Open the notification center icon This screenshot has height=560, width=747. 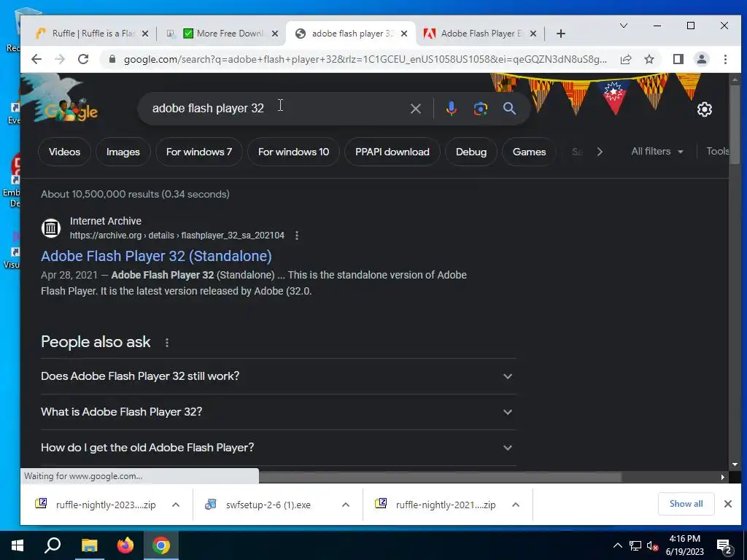click(724, 545)
